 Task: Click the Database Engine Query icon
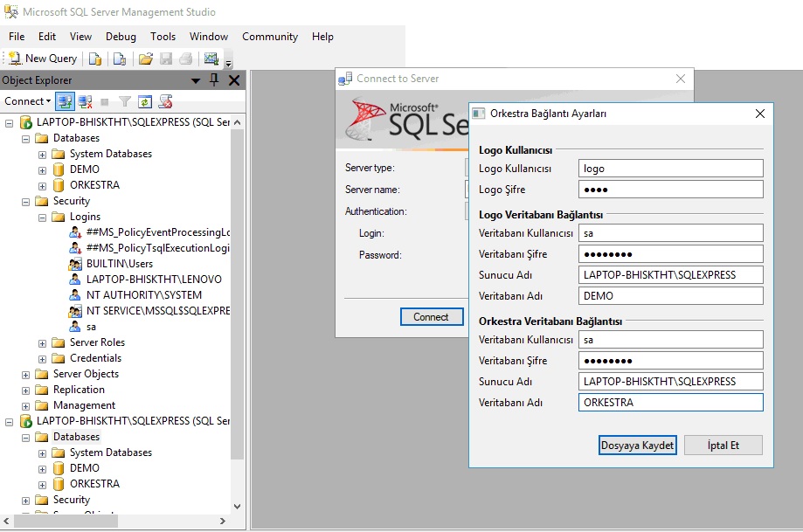(x=95, y=59)
